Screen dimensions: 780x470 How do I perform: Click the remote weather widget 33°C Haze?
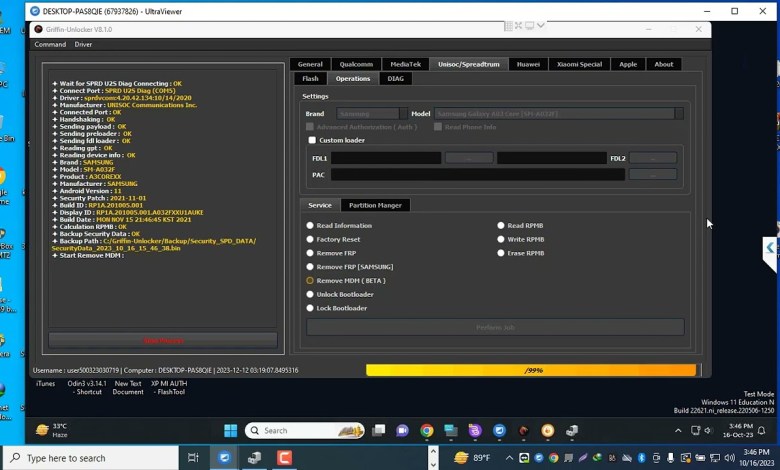52,430
